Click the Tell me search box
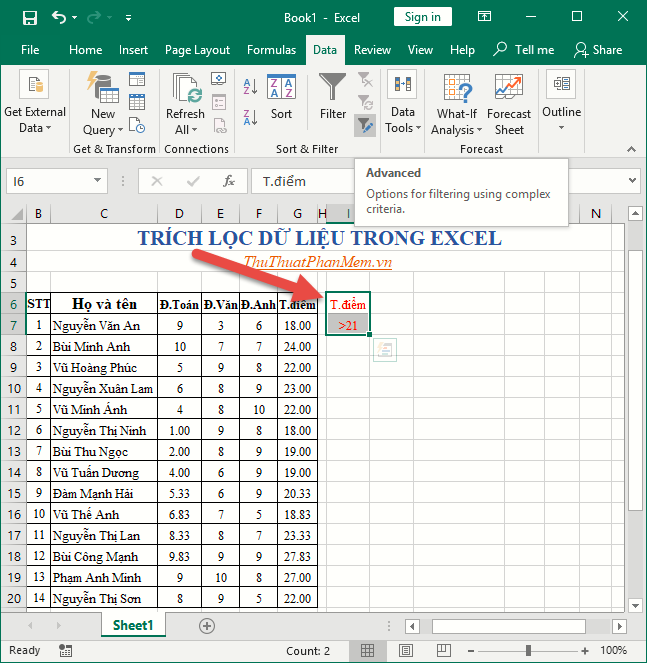 pyautogui.click(x=524, y=50)
